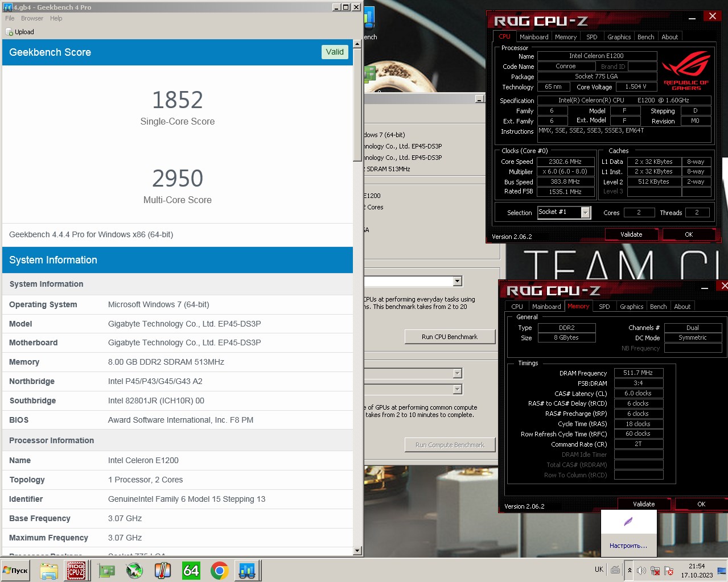Click the Upload icon in Geekbench toolbar
Screen dimensions: 728x582
(9, 32)
